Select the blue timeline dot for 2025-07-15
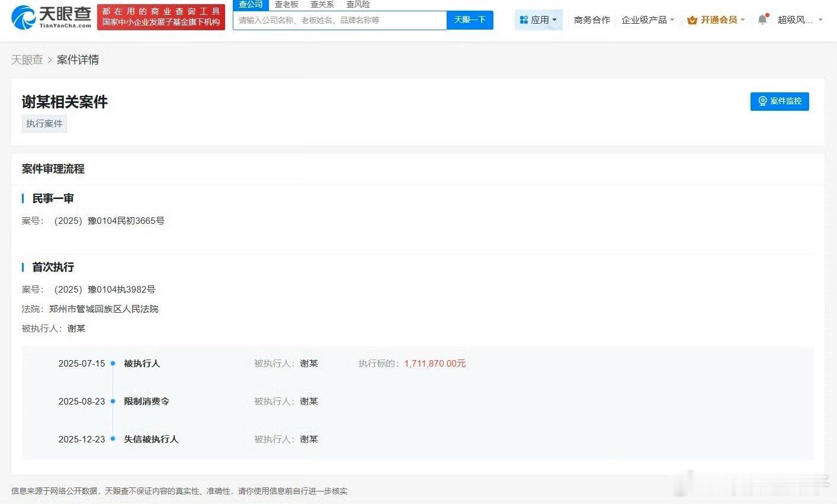The image size is (837, 504). (x=112, y=364)
